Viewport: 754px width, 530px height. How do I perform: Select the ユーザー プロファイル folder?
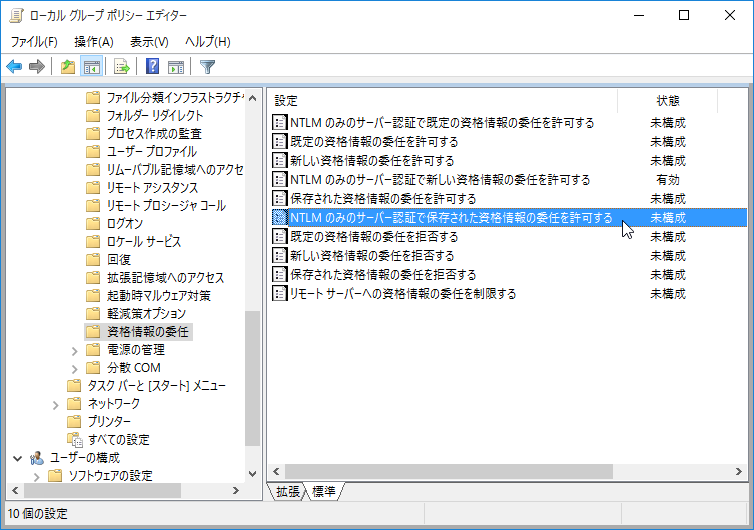click(x=141, y=151)
